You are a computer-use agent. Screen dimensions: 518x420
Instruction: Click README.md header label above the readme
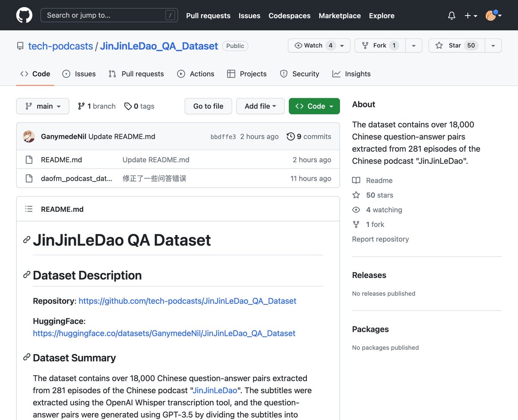point(62,209)
